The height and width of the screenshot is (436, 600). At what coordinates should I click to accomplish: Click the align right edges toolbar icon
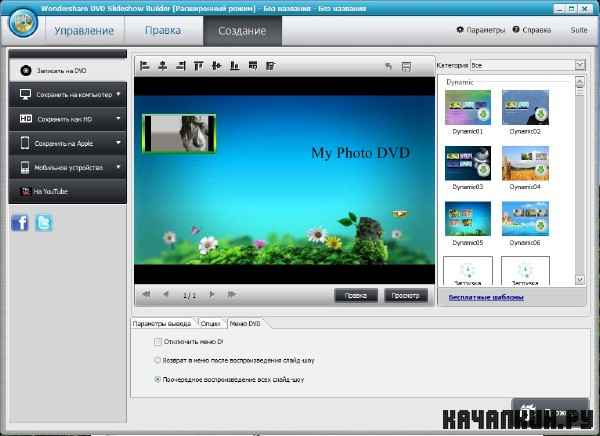click(181, 66)
